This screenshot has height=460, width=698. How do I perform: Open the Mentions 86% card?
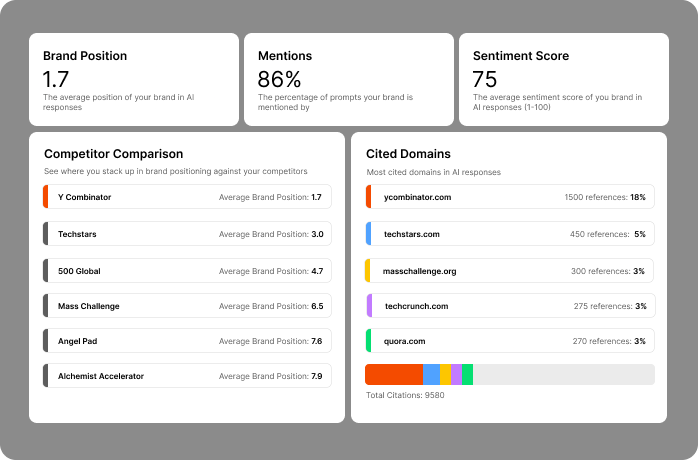(x=349, y=79)
